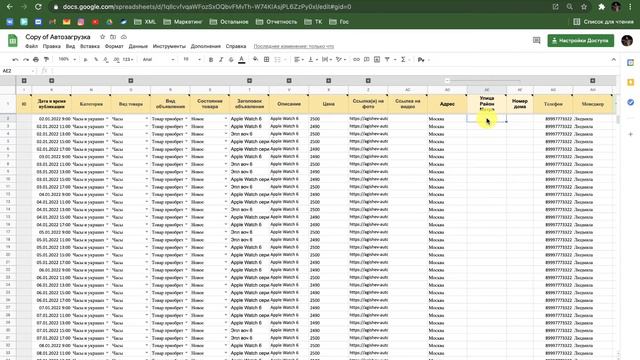Image resolution: width=640 pixels, height=360 pixels.
Task: Open Tasks in the side panel
Action: 631,102
